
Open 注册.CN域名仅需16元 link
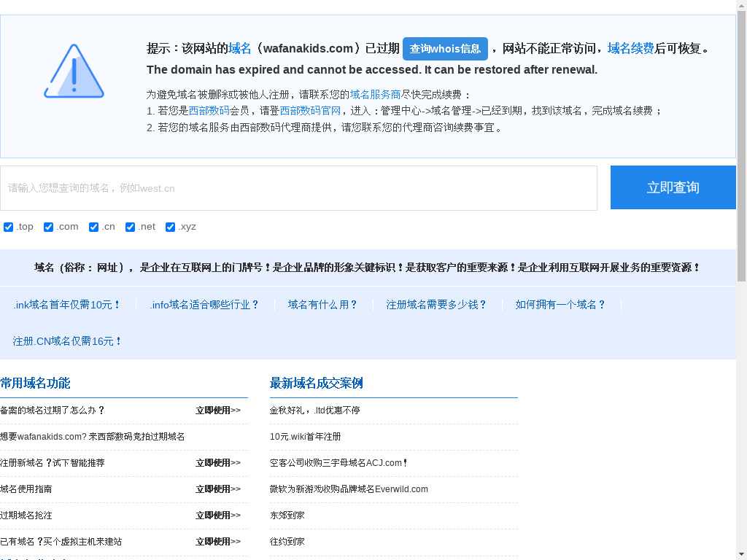click(68, 341)
